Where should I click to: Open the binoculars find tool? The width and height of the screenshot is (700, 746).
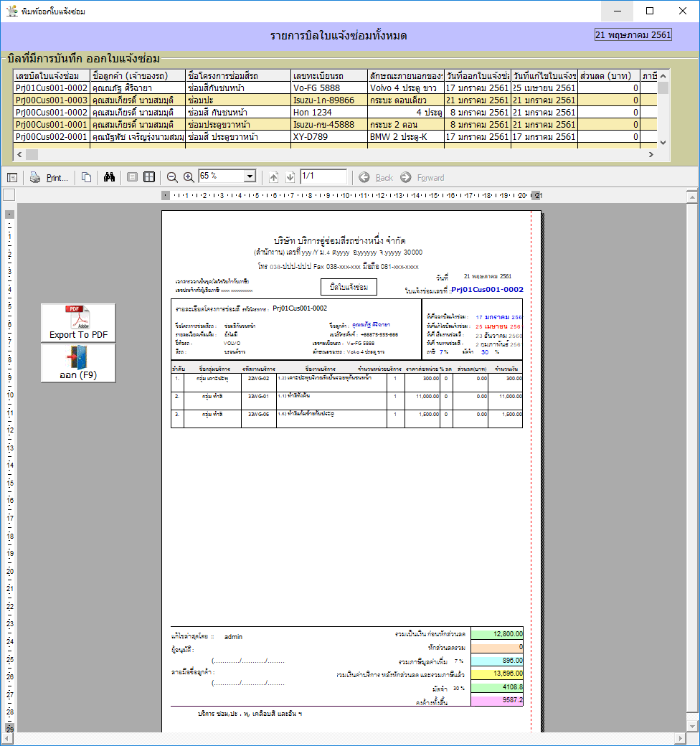pyautogui.click(x=109, y=177)
